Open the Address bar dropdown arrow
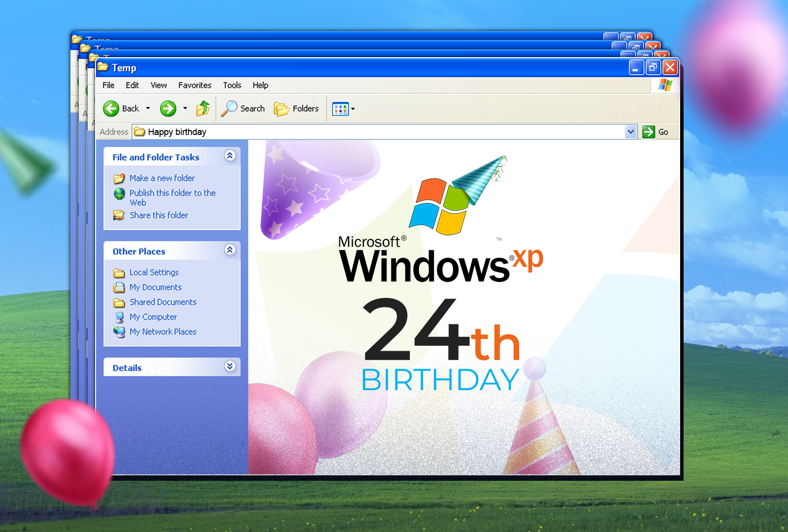Screen dimensions: 788x532 point(631,132)
